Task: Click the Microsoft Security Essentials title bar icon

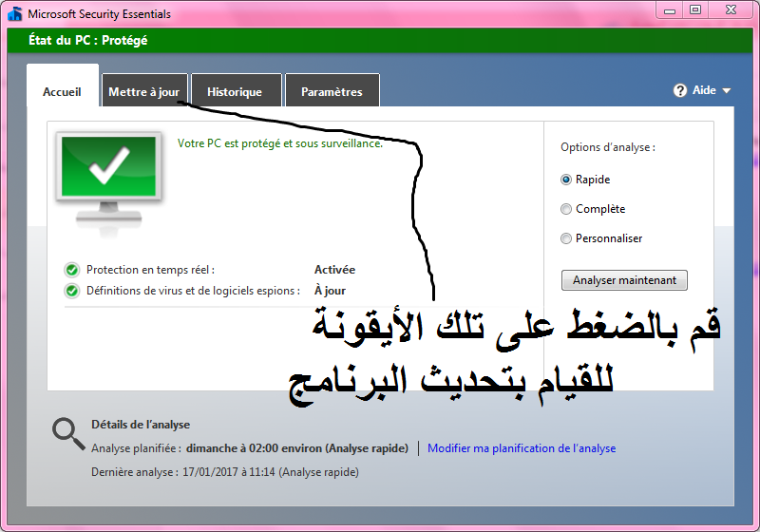Action: [x=15, y=13]
